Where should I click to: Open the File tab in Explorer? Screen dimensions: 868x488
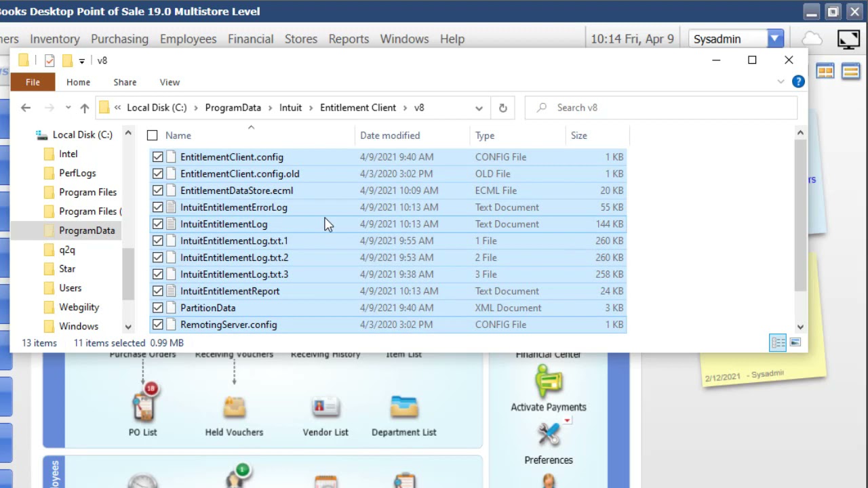point(33,82)
